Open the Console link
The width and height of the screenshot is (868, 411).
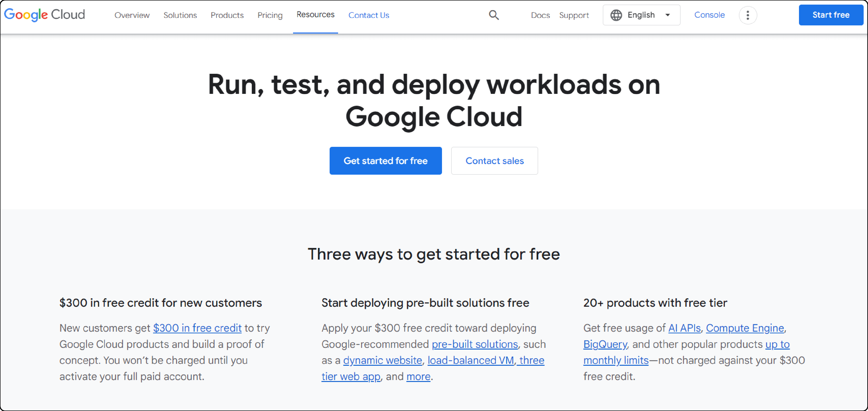(709, 15)
